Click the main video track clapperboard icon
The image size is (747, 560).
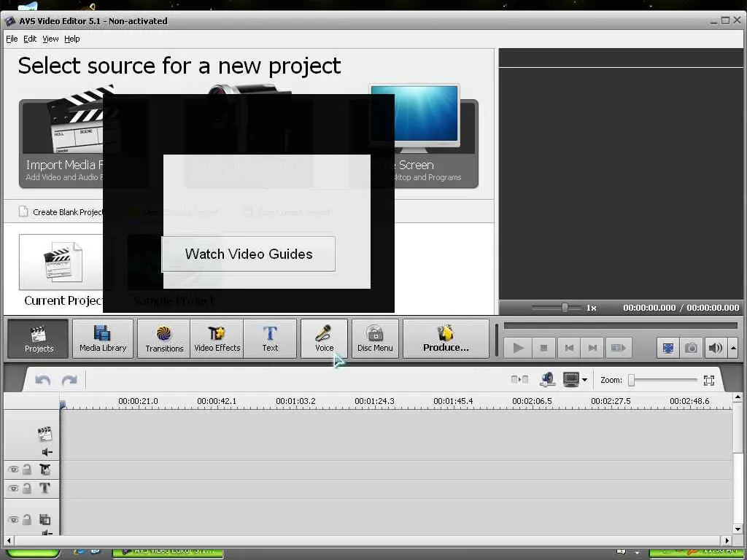(44, 433)
